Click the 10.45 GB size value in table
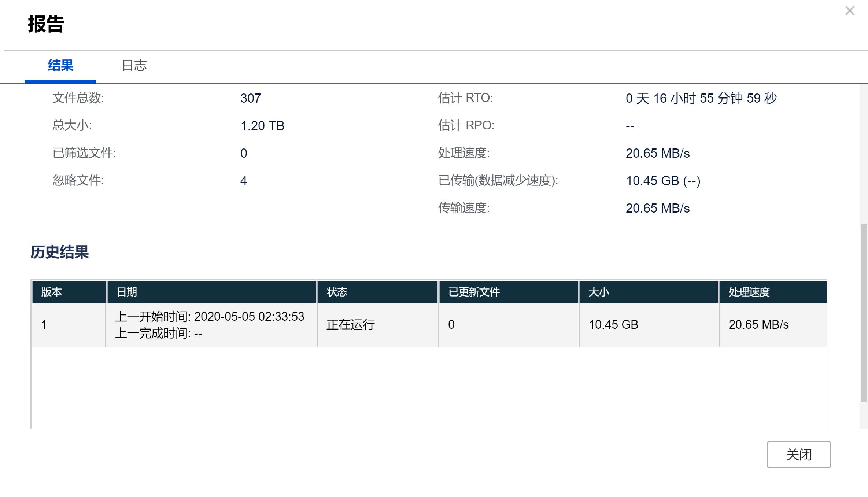868x497 pixels. click(x=613, y=324)
